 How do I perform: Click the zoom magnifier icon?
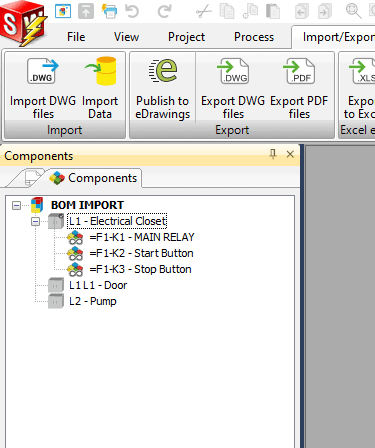click(354, 11)
